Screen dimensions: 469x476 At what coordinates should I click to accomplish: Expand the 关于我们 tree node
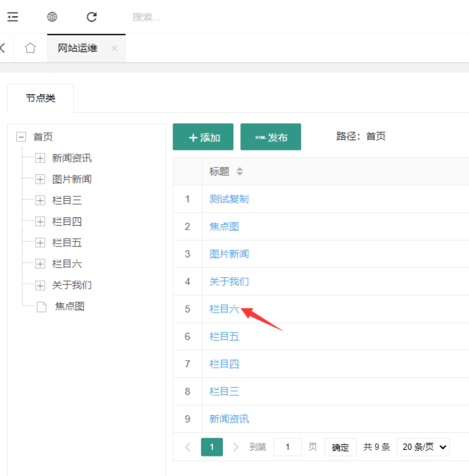pyautogui.click(x=40, y=286)
